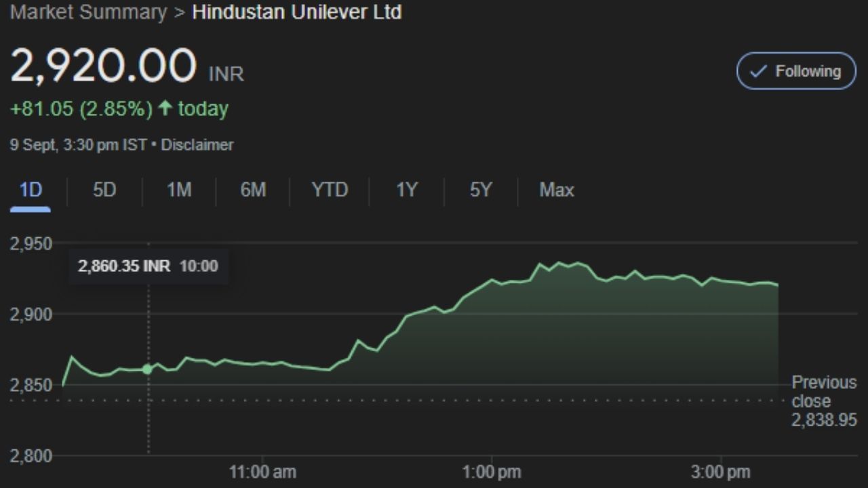Image resolution: width=868 pixels, height=488 pixels.
Task: Open the Disclaimer link
Action: tap(197, 145)
